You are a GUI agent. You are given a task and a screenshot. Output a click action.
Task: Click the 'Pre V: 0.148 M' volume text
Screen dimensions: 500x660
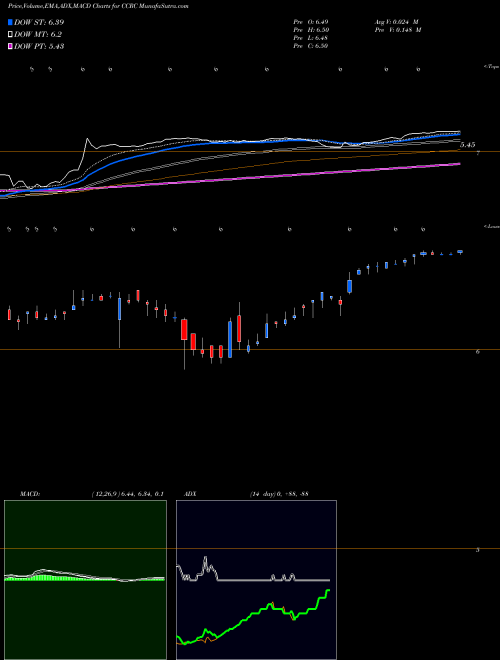tap(398, 30)
